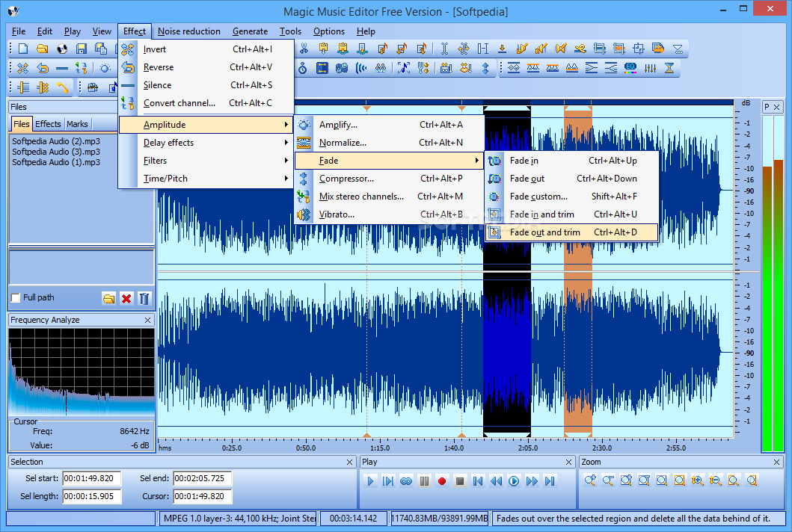
Task: Click the yellow folder icon in Files panel
Action: tap(108, 298)
